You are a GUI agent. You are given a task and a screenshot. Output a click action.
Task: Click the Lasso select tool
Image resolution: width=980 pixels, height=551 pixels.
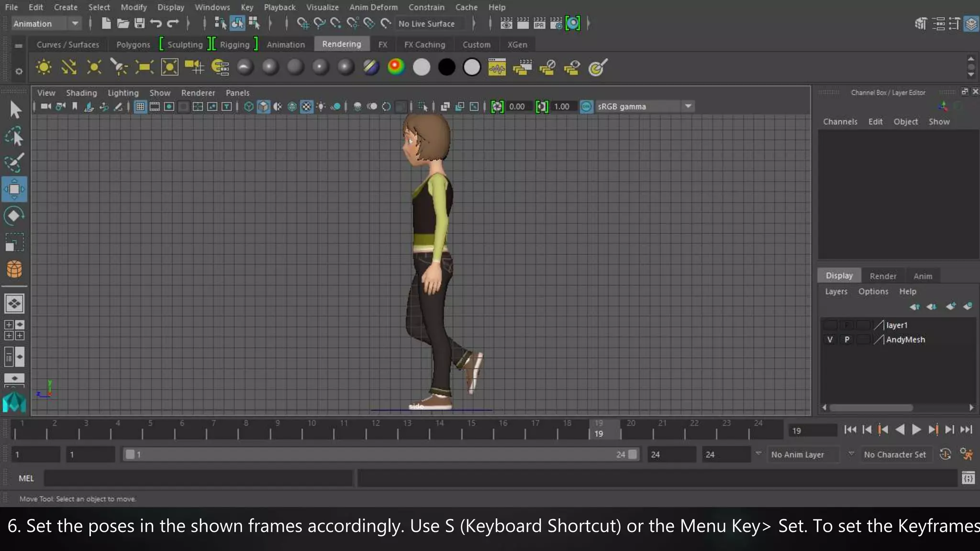point(14,137)
